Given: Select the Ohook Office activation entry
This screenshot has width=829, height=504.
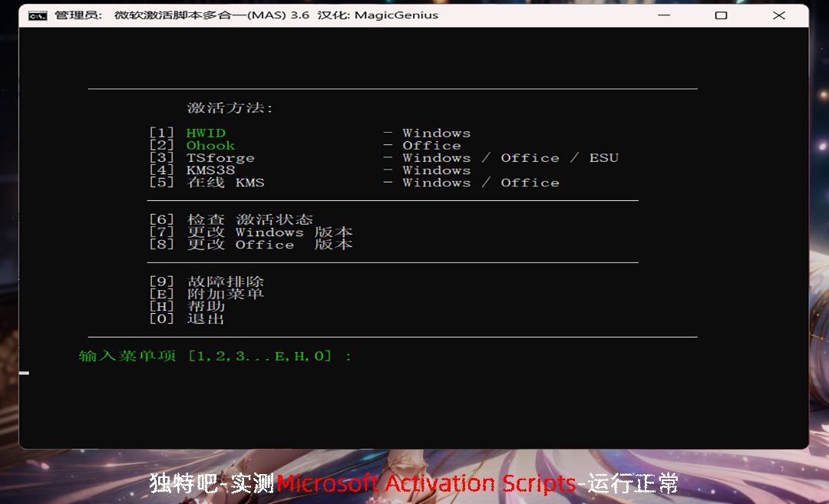Looking at the screenshot, I should click(x=210, y=146).
